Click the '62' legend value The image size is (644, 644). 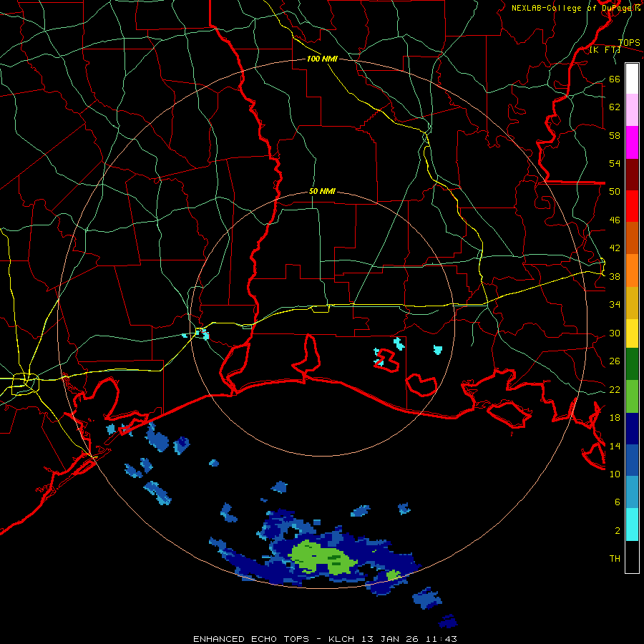tap(615, 107)
